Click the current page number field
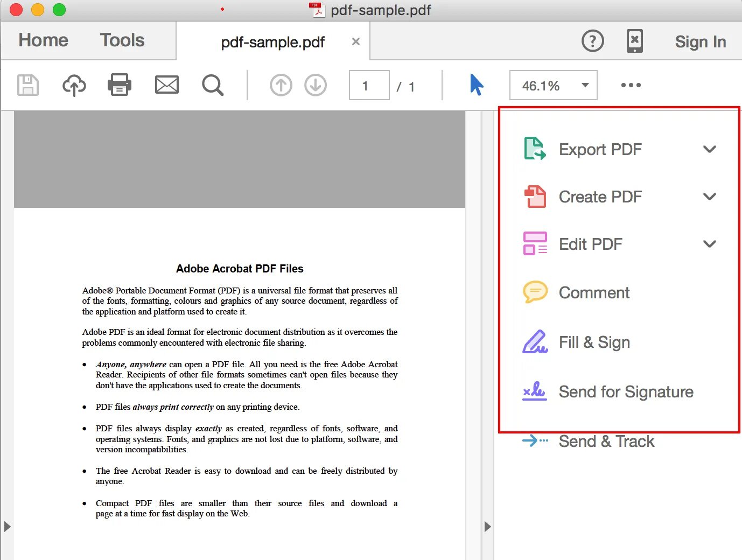 point(369,85)
